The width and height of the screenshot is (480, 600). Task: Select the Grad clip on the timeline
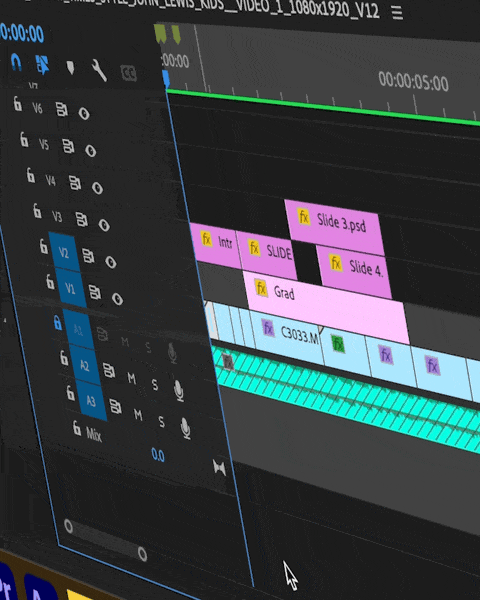[325, 306]
